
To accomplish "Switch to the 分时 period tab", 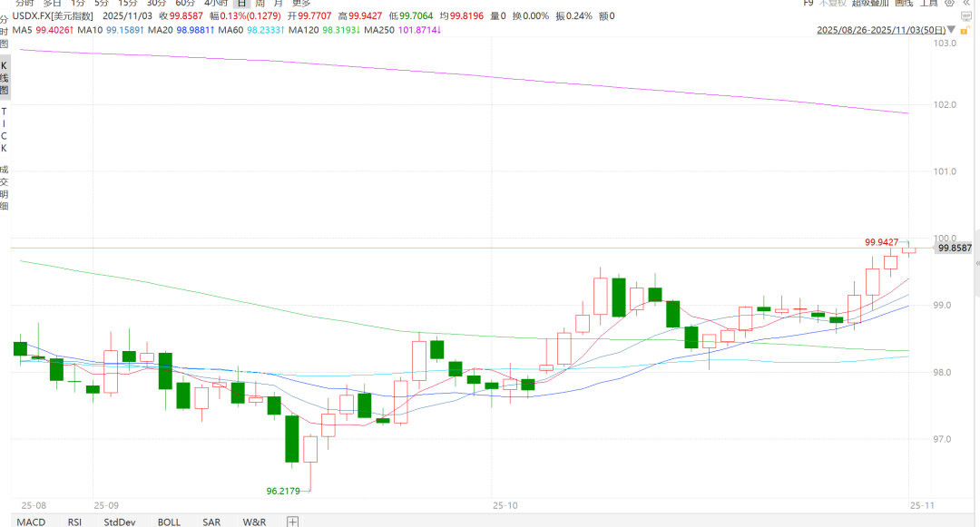I will coord(24,3).
